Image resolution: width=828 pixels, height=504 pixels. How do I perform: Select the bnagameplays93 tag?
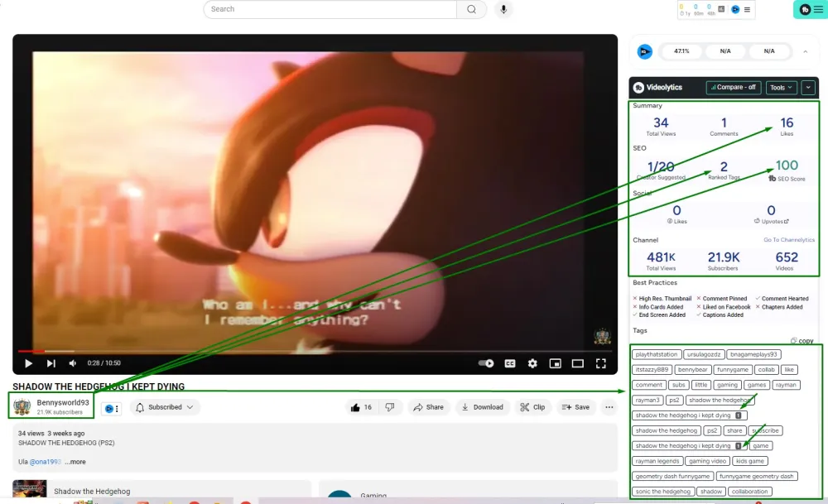tap(753, 354)
